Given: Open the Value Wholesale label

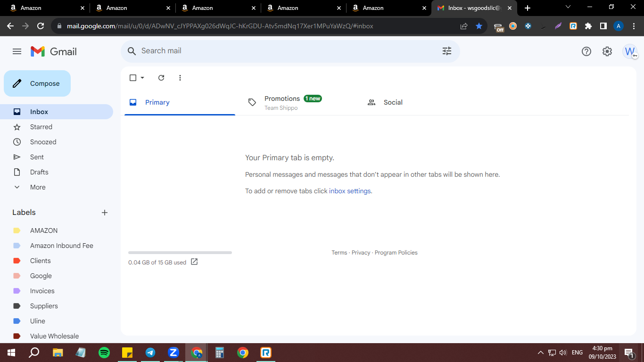Looking at the screenshot, I should point(57,336).
